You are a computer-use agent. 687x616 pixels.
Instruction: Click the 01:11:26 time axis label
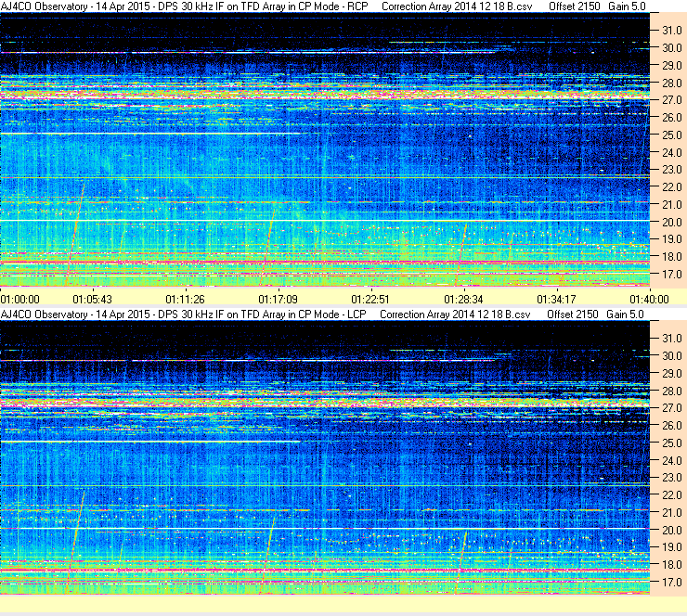[x=186, y=300]
